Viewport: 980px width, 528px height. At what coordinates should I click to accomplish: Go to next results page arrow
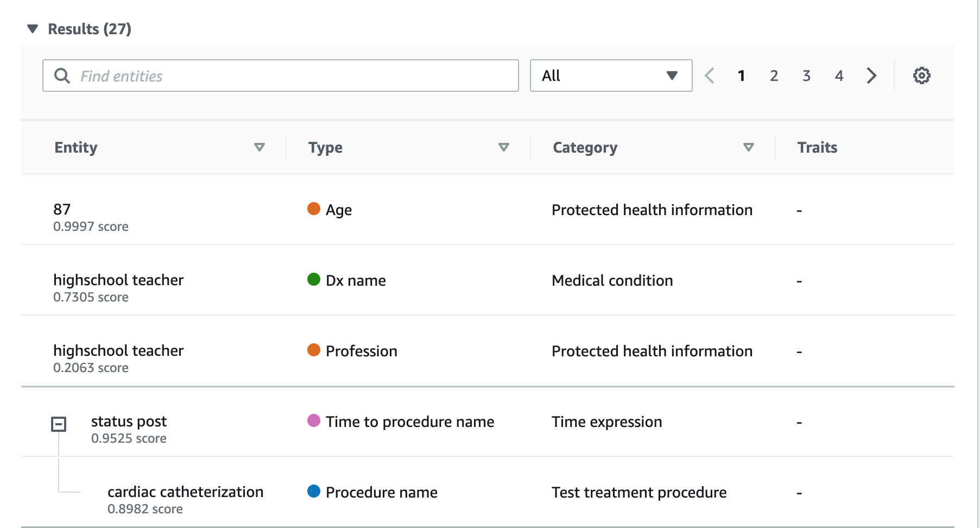tap(871, 76)
